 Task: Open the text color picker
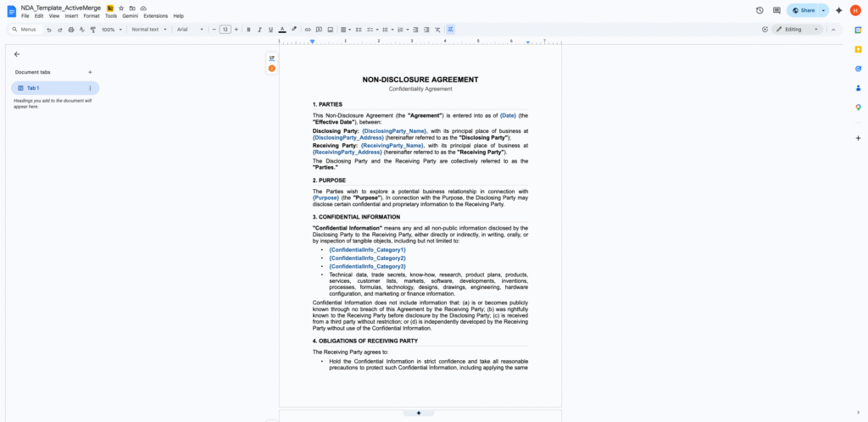[x=282, y=30]
